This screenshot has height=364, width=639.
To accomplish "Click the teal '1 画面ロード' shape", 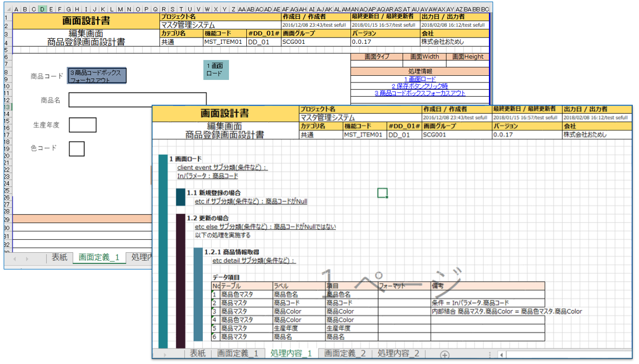I will 216,70.
